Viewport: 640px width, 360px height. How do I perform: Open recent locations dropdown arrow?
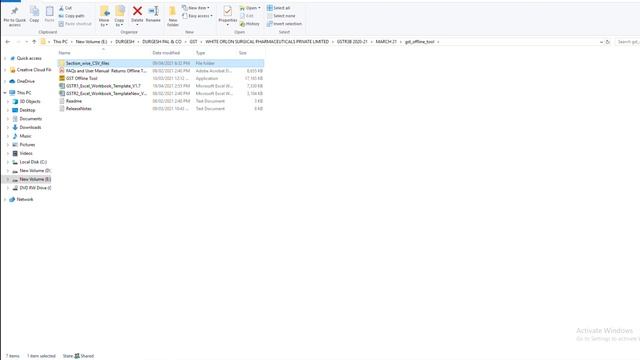tap(27, 42)
